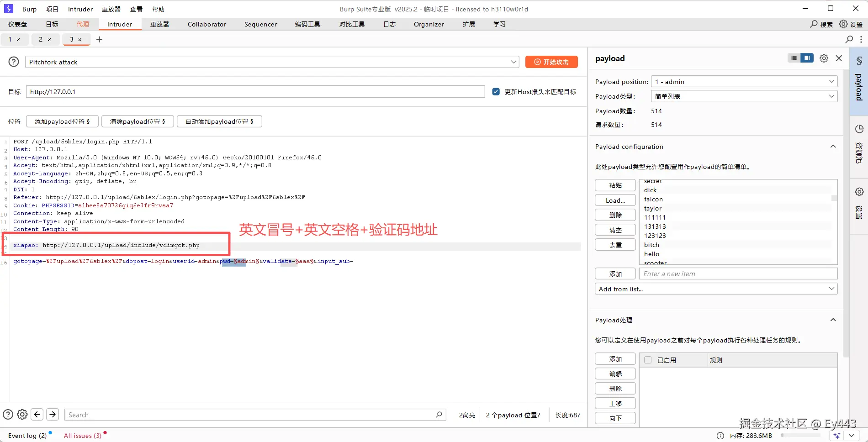Open the Intruder tab options kebab menu
The width and height of the screenshot is (868, 442).
pyautogui.click(x=861, y=39)
